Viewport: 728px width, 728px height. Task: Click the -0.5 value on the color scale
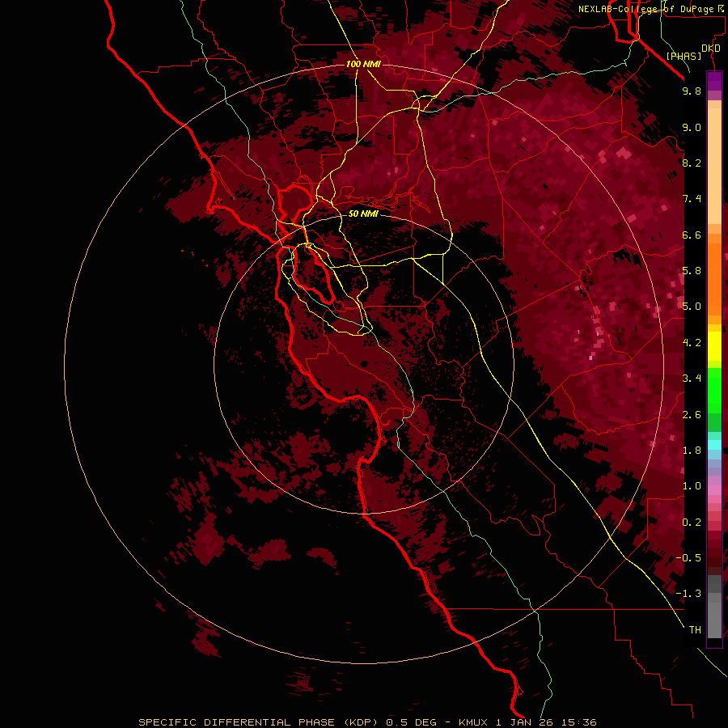pos(688,558)
